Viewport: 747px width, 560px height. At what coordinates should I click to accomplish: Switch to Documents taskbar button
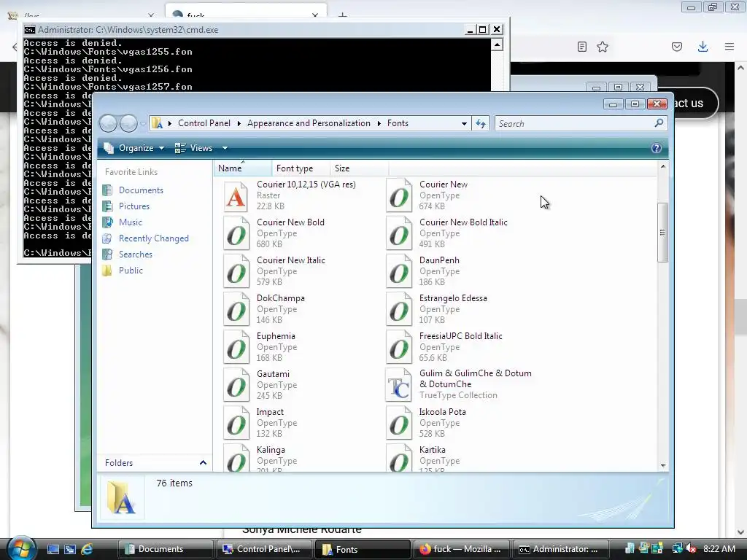(166, 549)
